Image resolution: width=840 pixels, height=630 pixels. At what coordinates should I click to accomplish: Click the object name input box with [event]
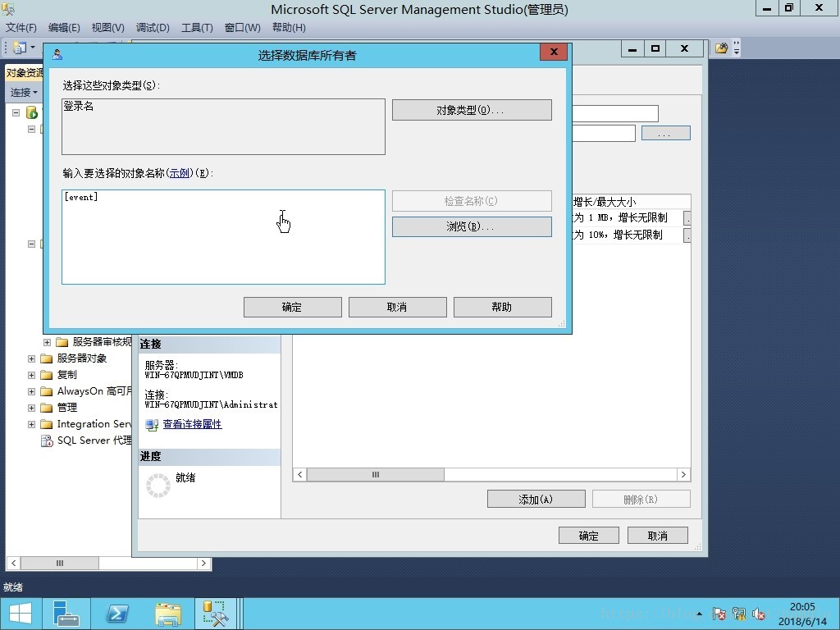[x=223, y=237]
